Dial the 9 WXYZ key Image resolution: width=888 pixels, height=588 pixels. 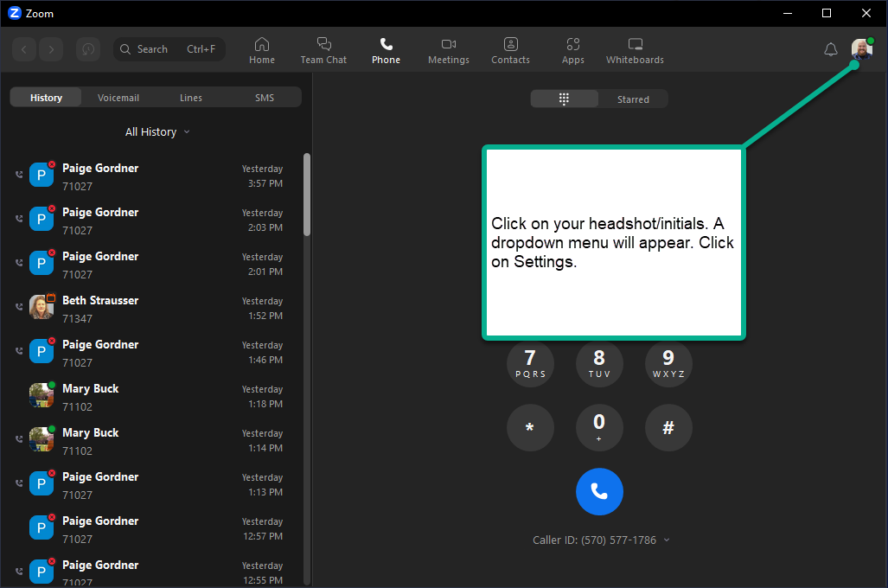coord(668,363)
